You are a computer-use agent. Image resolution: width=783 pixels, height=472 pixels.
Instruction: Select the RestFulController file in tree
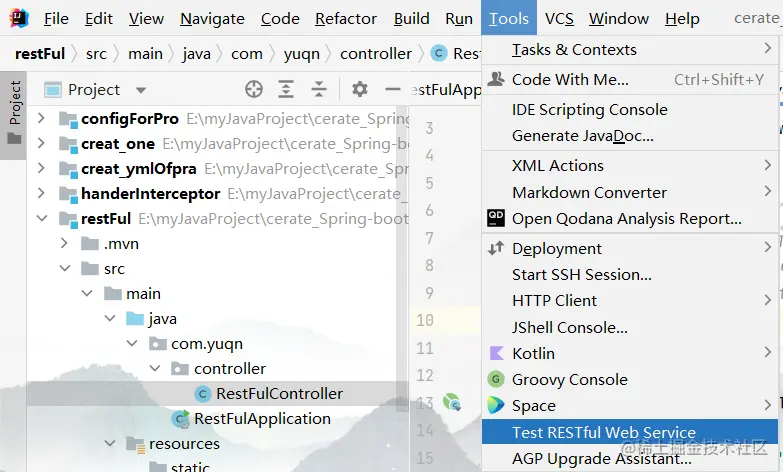coord(279,394)
